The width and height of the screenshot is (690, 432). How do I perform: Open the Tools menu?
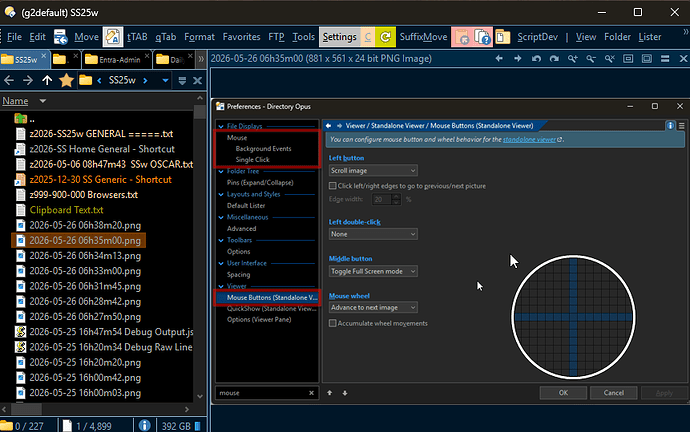tap(304, 37)
